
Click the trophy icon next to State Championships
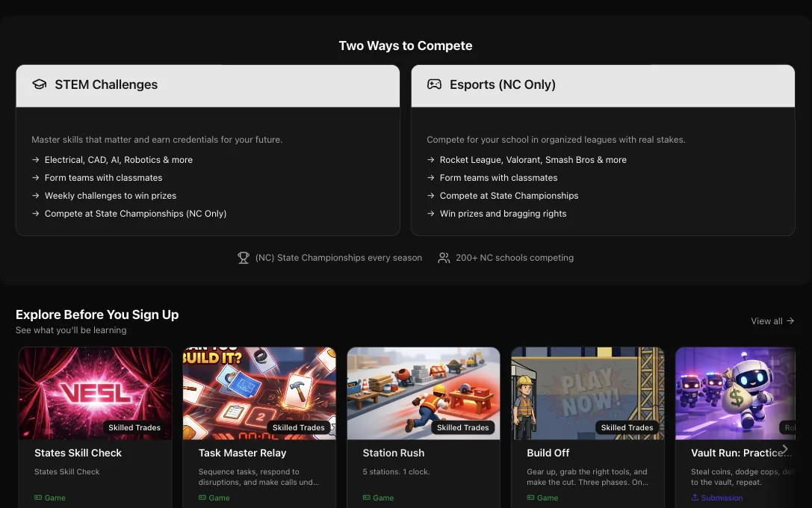tap(244, 258)
